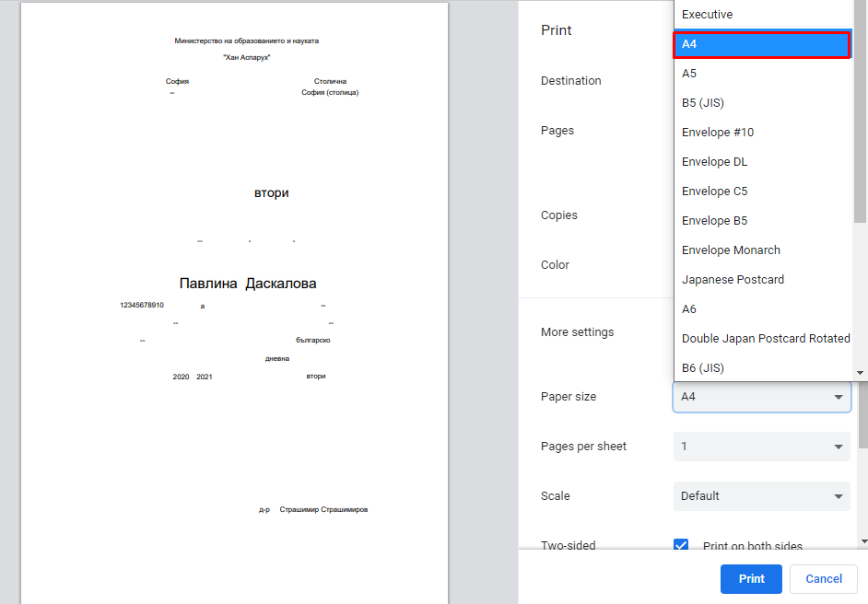Select Executive paper size option
This screenshot has width=868, height=604.
(707, 15)
